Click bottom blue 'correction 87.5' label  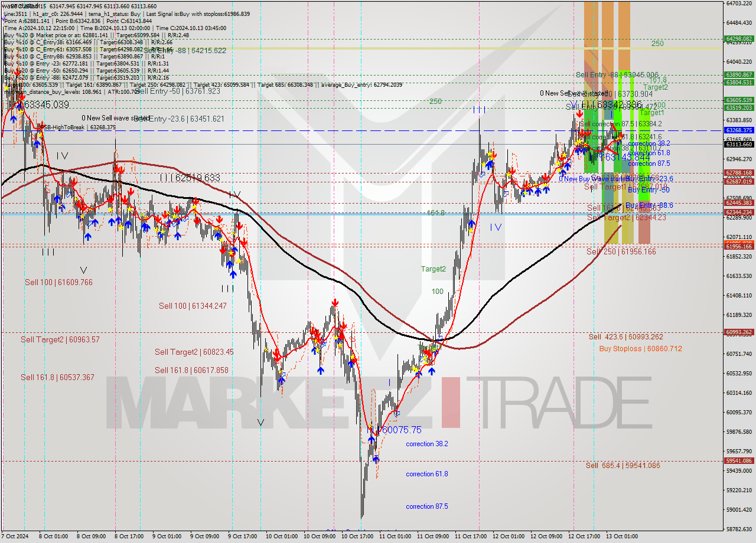(426, 506)
